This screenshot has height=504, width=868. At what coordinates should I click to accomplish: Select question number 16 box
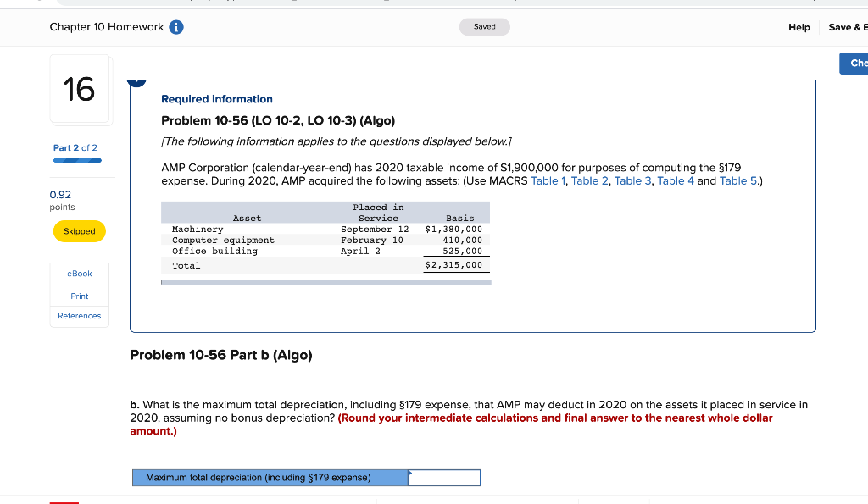click(x=81, y=89)
